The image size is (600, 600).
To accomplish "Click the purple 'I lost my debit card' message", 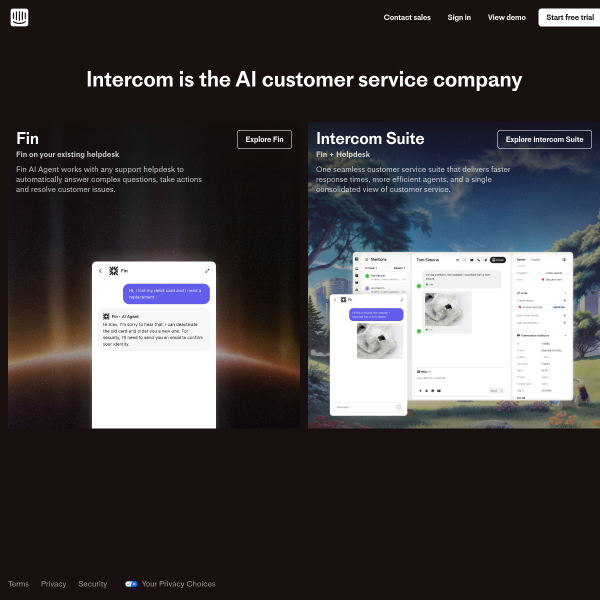I will (166, 294).
